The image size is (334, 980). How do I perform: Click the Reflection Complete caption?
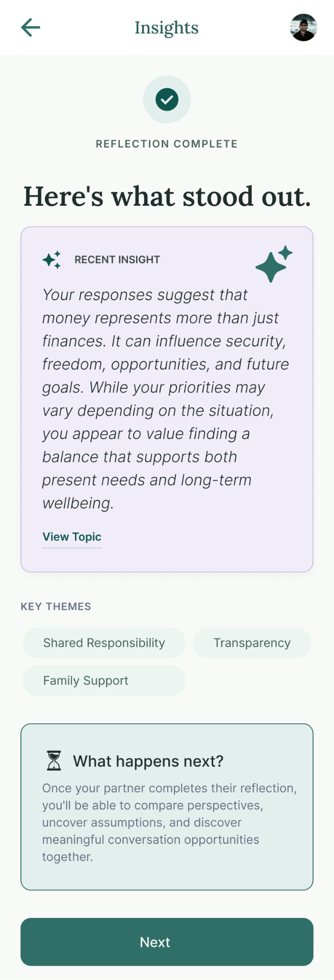click(x=167, y=144)
